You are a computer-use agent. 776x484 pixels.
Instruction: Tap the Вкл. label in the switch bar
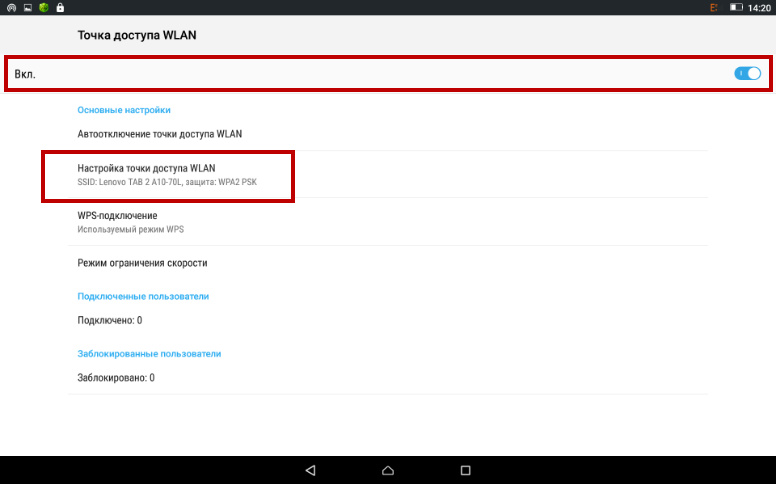click(25, 74)
